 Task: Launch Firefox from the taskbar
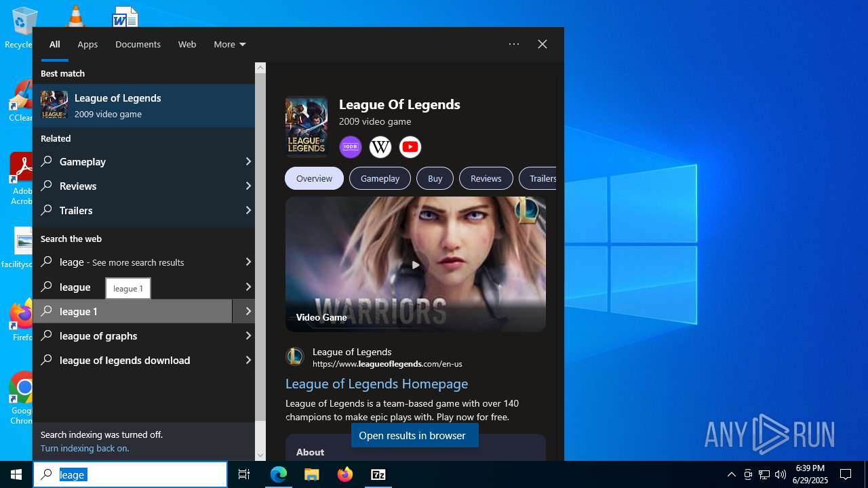point(345,474)
